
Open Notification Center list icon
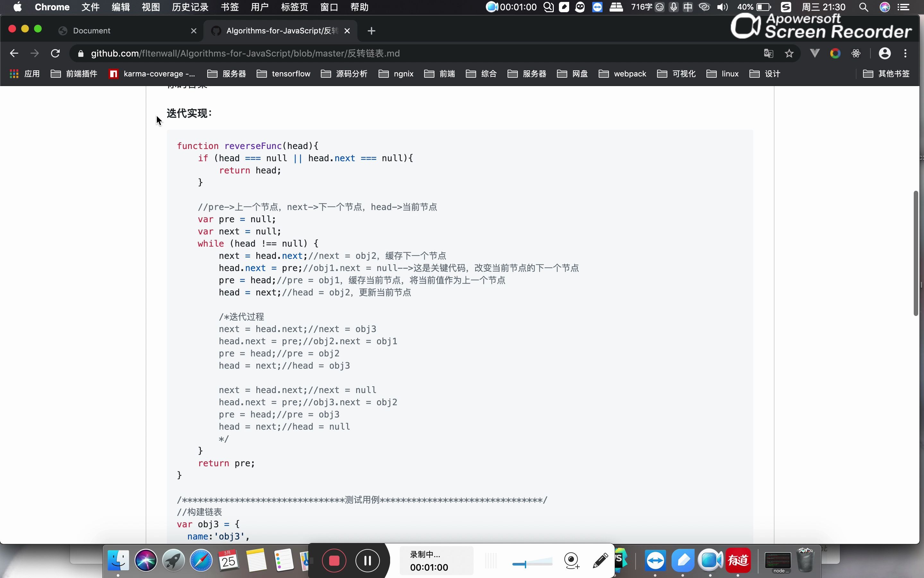click(903, 7)
